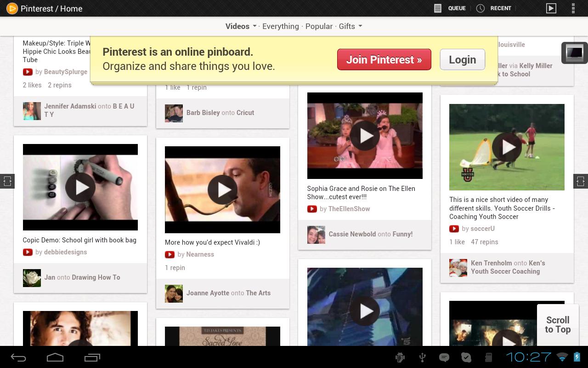Open TheEllenShow channel link
This screenshot has height=368, width=588.
(349, 209)
